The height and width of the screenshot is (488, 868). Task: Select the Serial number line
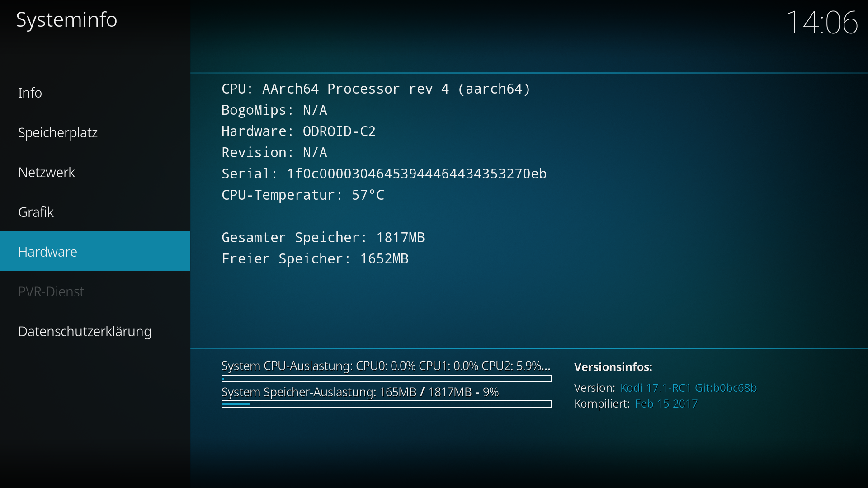click(384, 174)
